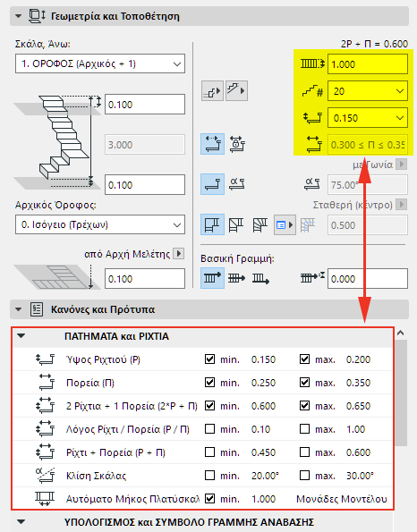This screenshot has width=417, height=532.
Task: Click the stair width icon beside 1.000
Action: (x=312, y=63)
